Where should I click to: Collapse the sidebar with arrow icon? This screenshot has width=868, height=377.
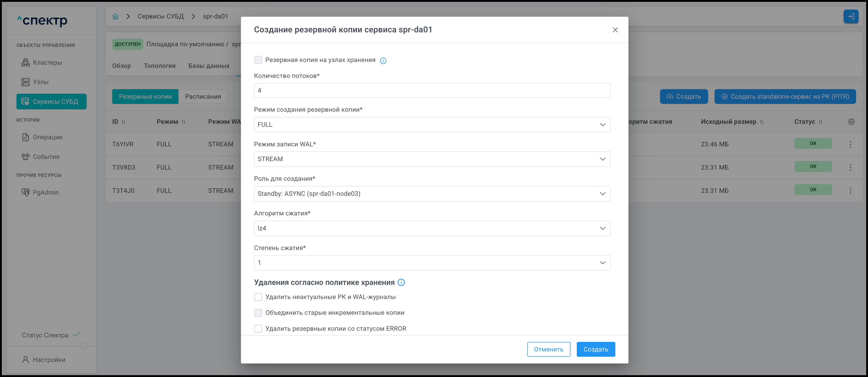(x=83, y=346)
